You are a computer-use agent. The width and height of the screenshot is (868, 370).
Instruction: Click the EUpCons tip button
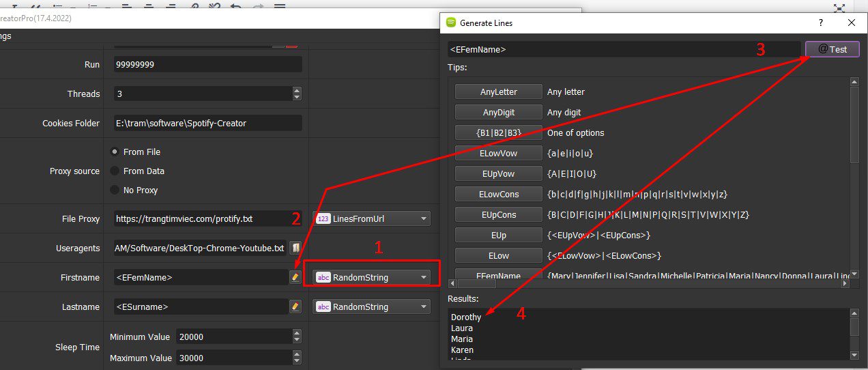499,214
